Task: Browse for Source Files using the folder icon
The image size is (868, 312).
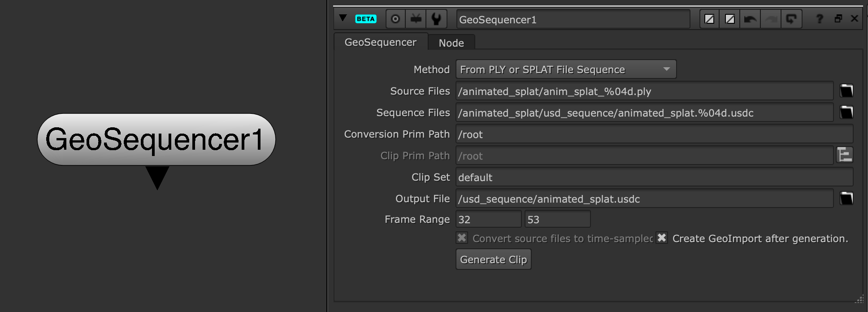Action: point(846,91)
